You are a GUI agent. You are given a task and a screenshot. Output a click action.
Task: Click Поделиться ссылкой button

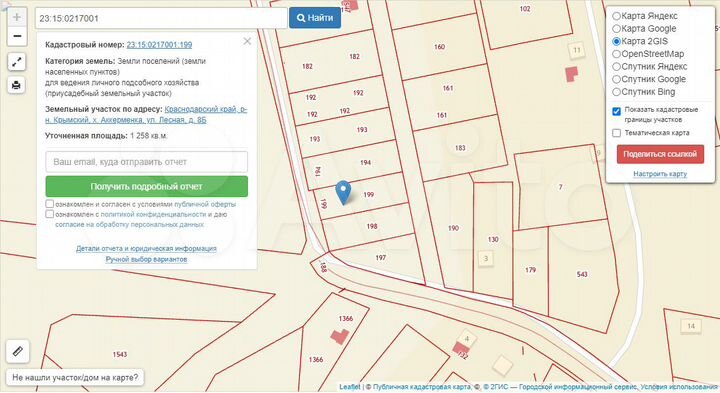[x=660, y=154]
